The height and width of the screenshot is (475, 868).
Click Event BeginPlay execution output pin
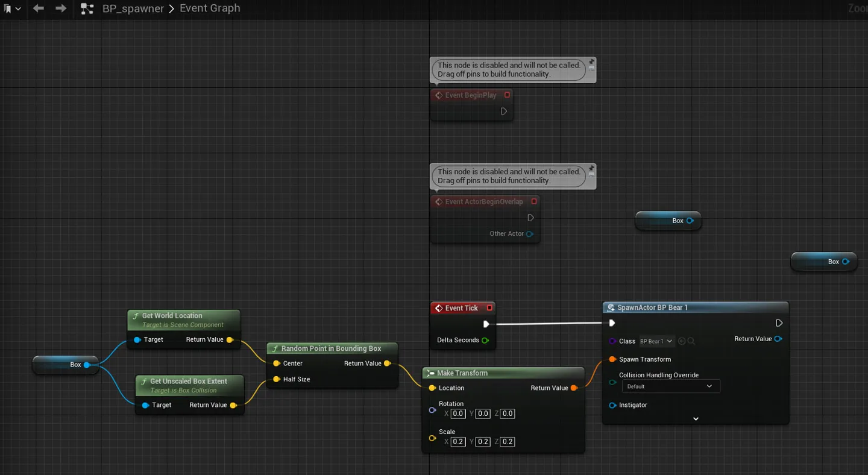tap(504, 112)
